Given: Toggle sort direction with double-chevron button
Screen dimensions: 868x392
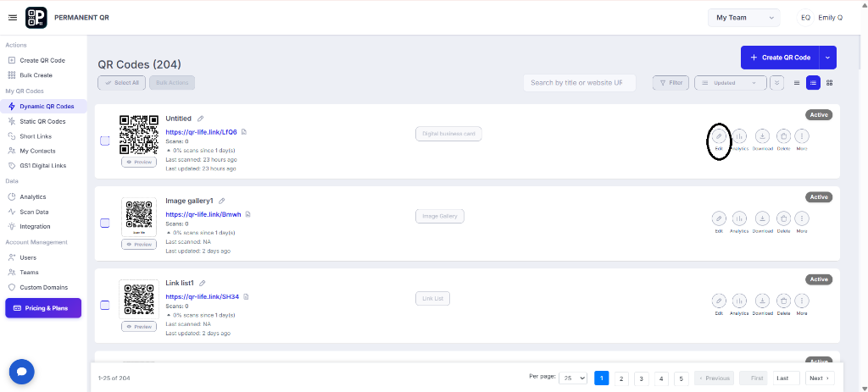Looking at the screenshot, I should pos(776,83).
